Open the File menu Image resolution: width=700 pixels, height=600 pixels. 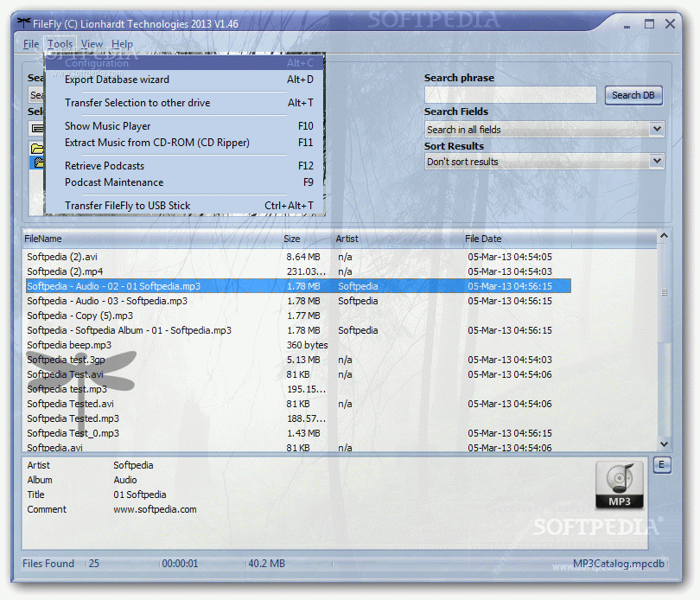click(31, 44)
